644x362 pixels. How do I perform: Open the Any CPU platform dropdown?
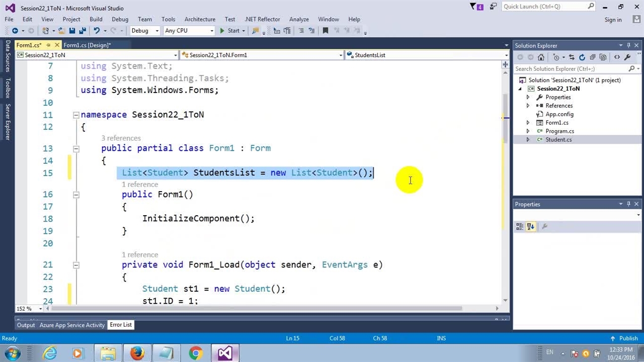point(189,31)
